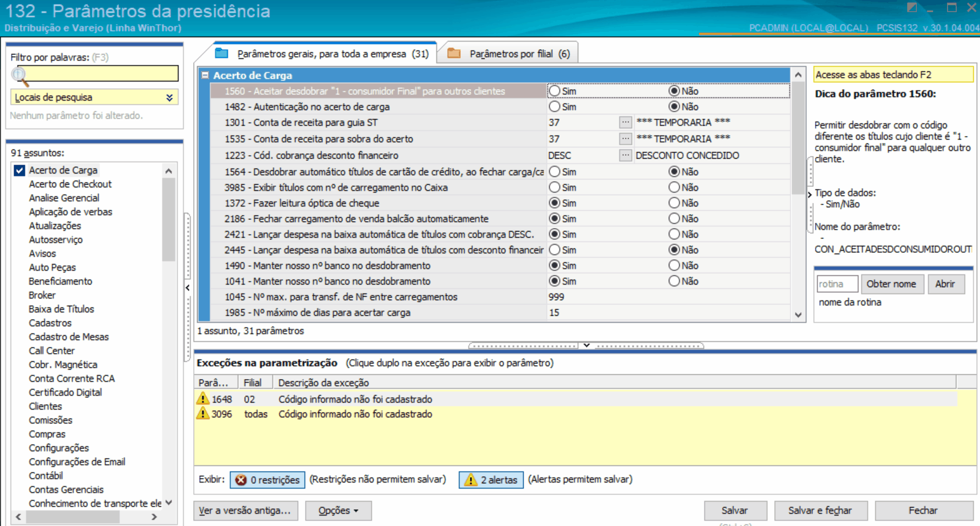Viewport: 980px width, 526px height.
Task: Select Call Center subject
Action: point(51,351)
